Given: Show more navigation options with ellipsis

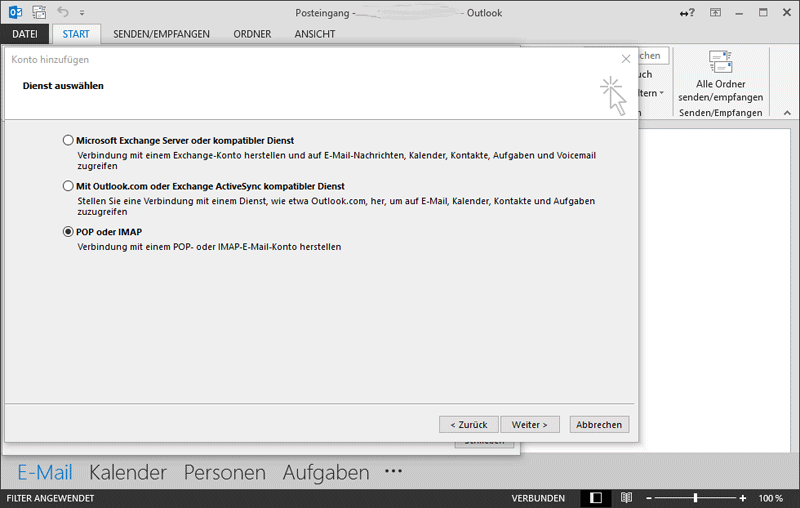Looking at the screenshot, I should point(393,471).
